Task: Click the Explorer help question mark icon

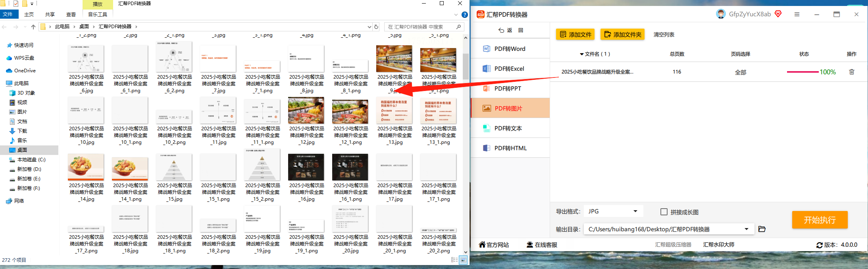Action: pyautogui.click(x=465, y=15)
